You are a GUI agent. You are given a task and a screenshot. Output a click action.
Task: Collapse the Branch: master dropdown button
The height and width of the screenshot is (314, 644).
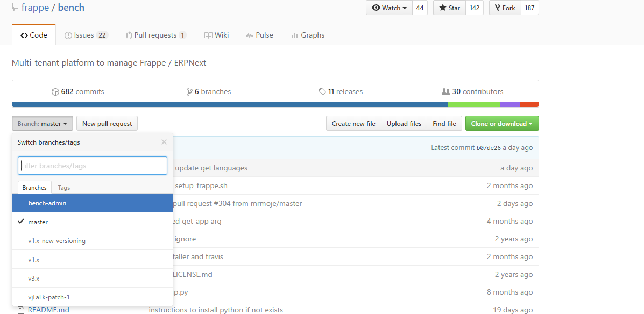point(43,123)
